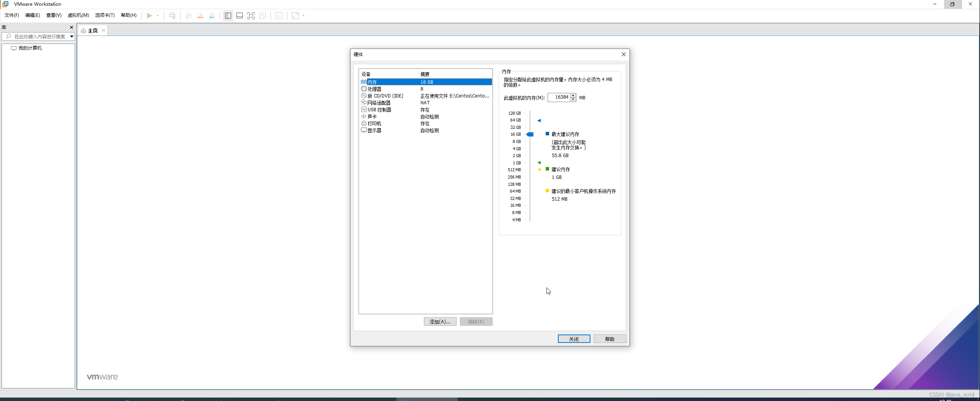The width and height of the screenshot is (980, 401).
Task: Expand the power button dropdown arrow
Action: point(157,16)
